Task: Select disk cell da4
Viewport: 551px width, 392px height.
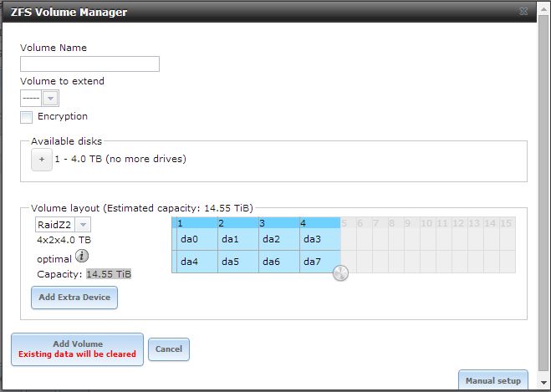Action: coord(197,262)
